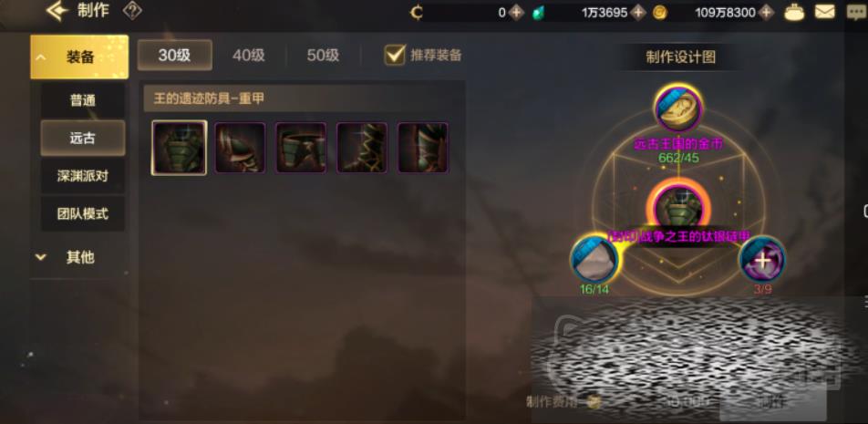868x424 pixels.
Task: Open the coin purse icon
Action: 794,12
